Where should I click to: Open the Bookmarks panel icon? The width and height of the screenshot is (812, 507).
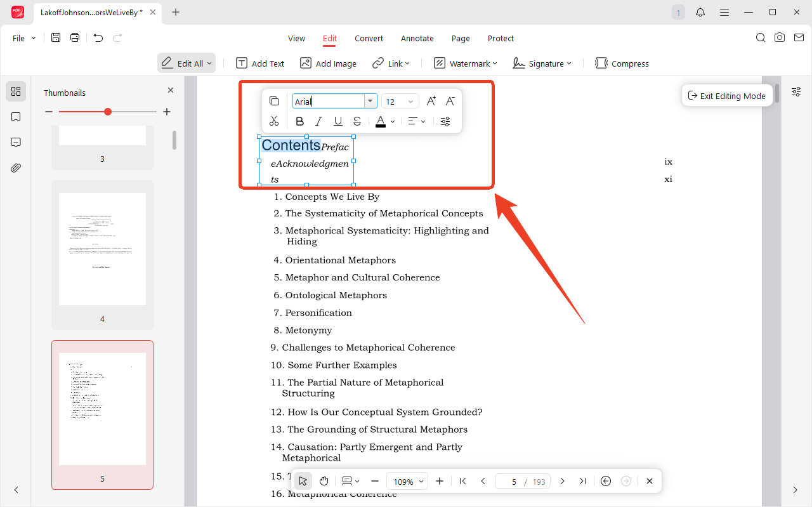click(x=16, y=117)
